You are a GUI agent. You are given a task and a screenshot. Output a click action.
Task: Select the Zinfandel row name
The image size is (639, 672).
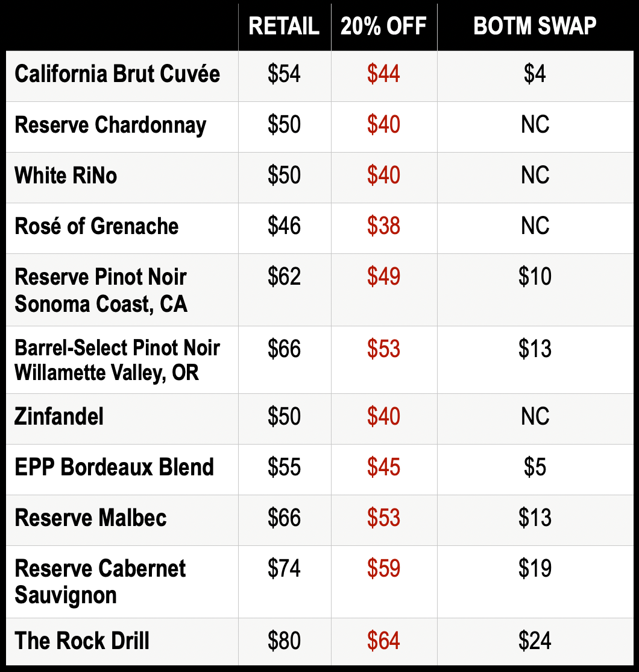(x=59, y=416)
